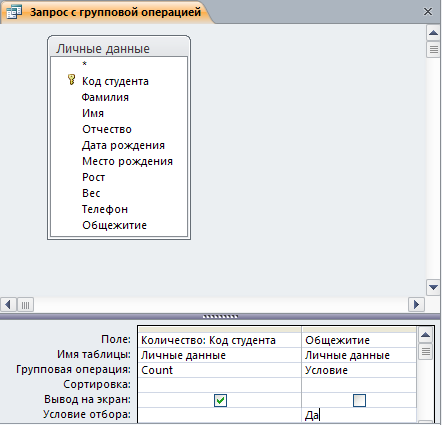The image size is (442, 425).
Task: Click the left arrow of the horizontal scrollbar
Action: pos(8,305)
